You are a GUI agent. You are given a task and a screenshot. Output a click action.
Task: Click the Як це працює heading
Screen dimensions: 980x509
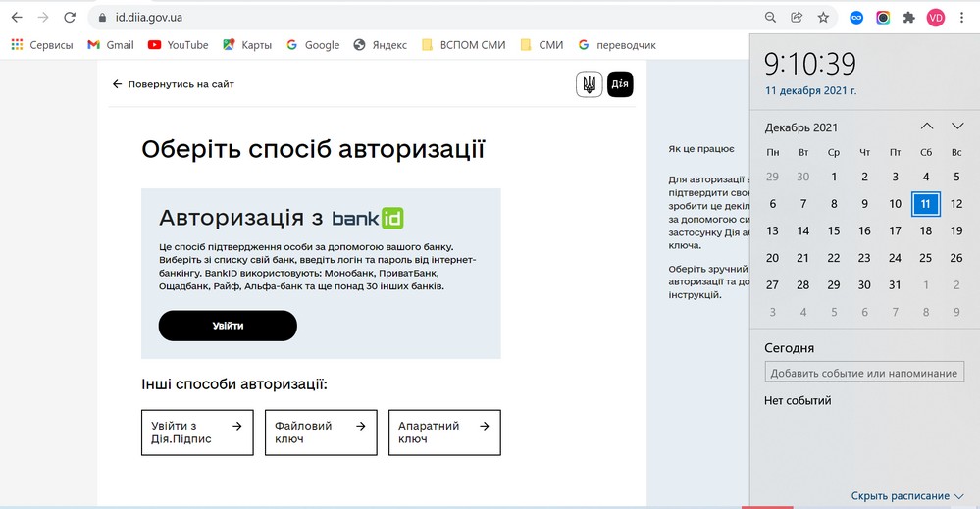coord(701,149)
